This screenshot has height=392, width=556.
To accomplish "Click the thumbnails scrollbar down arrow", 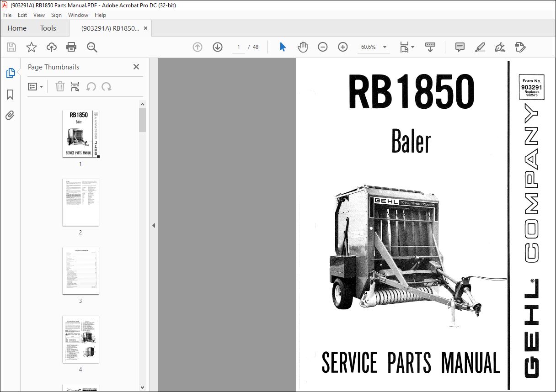I will pos(142,388).
